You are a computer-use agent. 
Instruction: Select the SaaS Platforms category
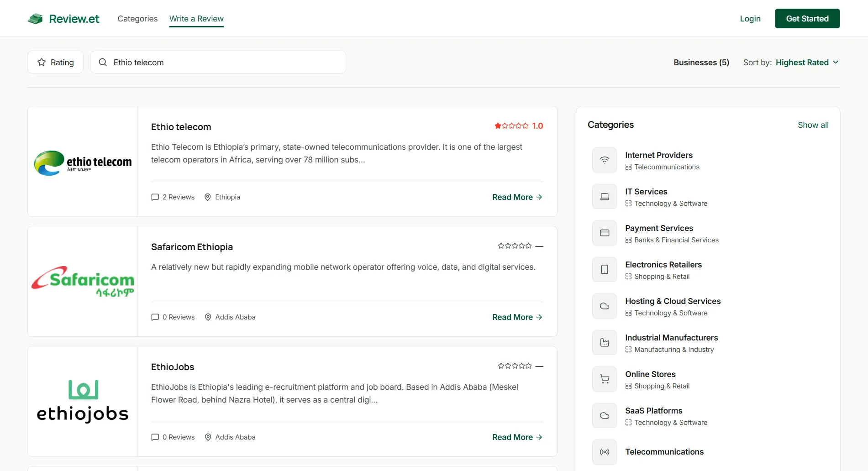(653, 411)
